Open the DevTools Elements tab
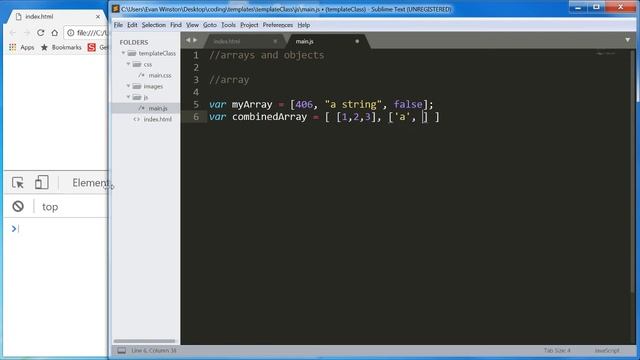Viewport: 640px width, 360px height. click(91, 183)
